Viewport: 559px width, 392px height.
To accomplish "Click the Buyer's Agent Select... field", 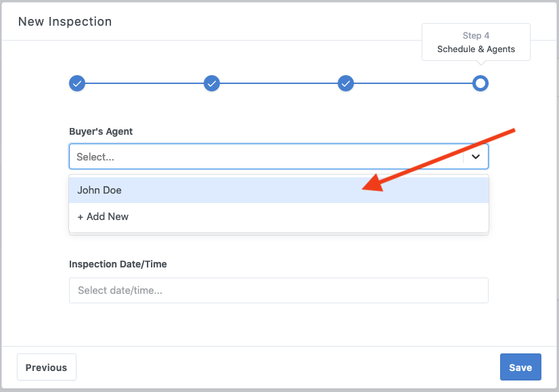I will point(264,156).
